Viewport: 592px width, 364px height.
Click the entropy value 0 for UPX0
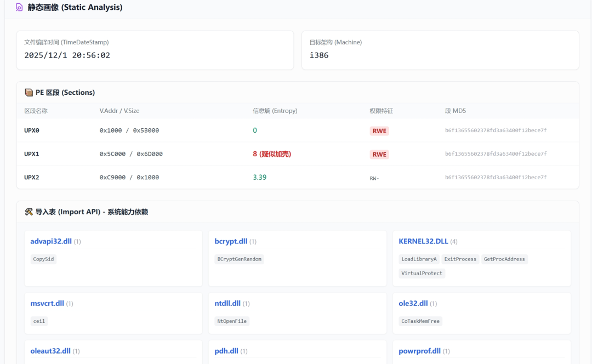pyautogui.click(x=255, y=130)
